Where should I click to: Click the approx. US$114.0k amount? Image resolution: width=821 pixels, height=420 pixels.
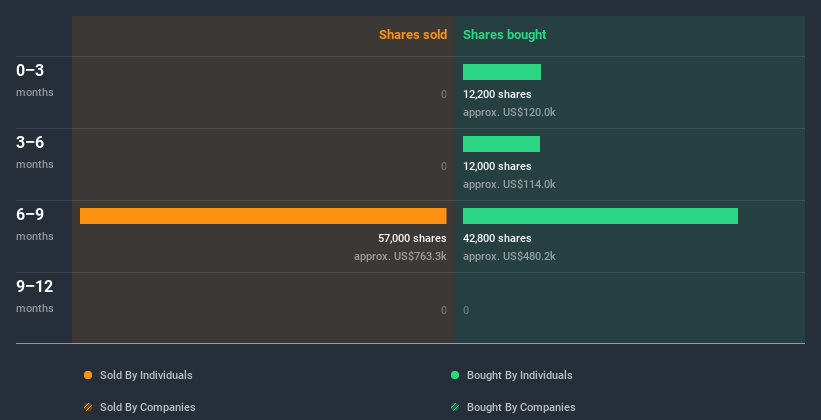pos(509,184)
